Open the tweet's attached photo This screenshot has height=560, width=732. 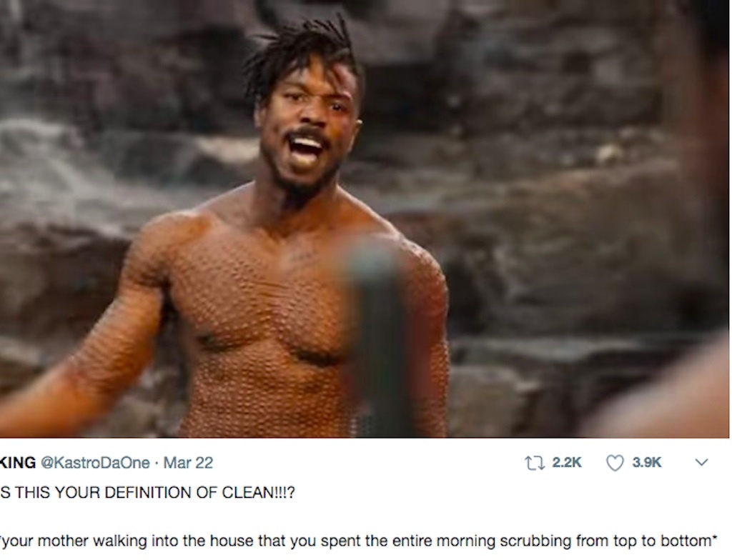click(x=365, y=219)
